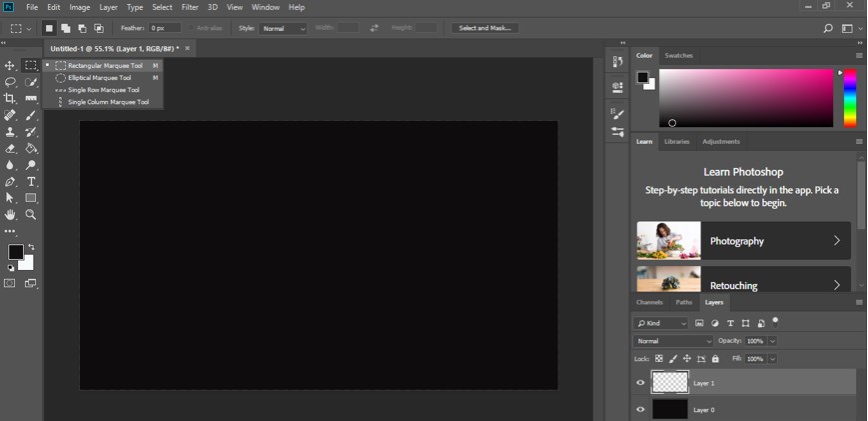
Task: Choose Add to selection mode
Action: point(65,28)
